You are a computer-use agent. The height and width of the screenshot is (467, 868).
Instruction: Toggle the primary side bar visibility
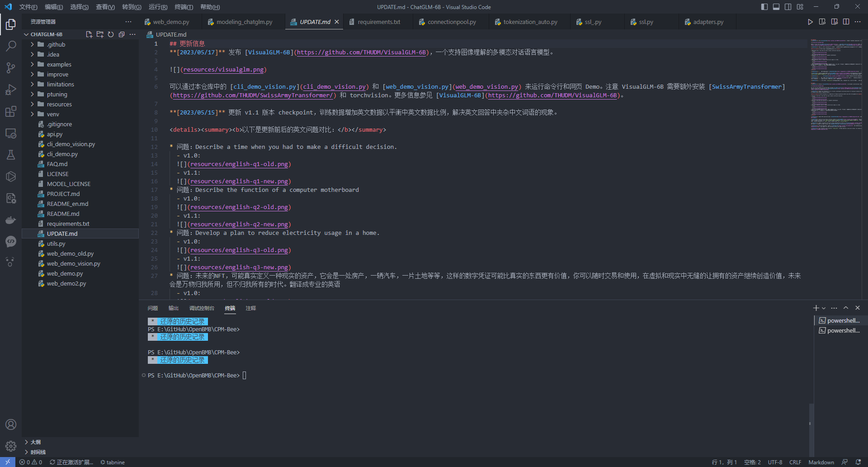point(764,7)
